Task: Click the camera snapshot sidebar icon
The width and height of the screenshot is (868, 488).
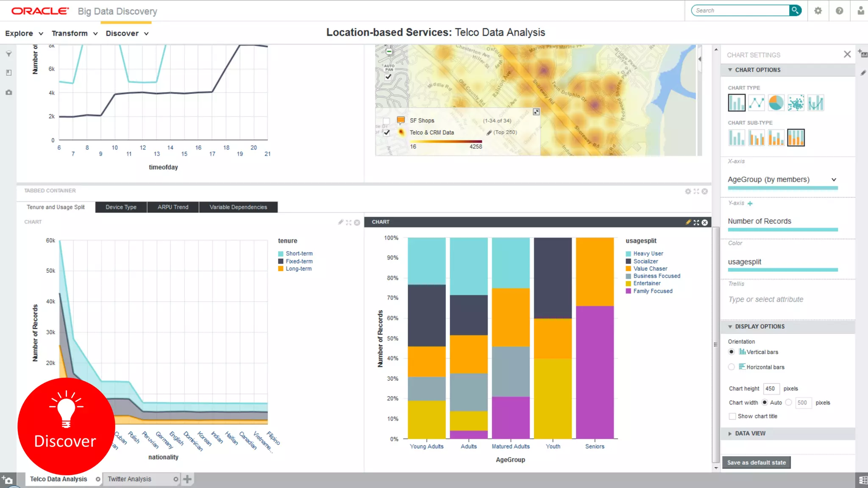Action: [x=8, y=92]
